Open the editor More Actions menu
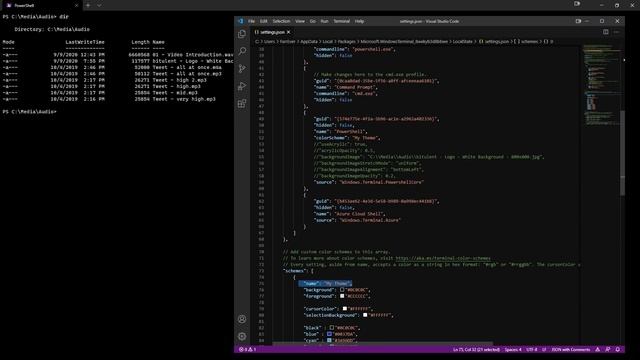Viewport: 640px width, 360px height. (616, 32)
